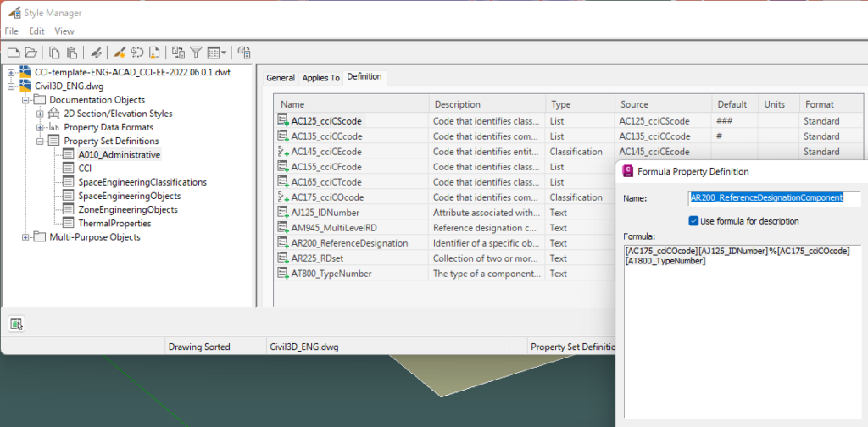Click the Edit Style brushes icon
This screenshot has height=427, width=868.
click(96, 53)
